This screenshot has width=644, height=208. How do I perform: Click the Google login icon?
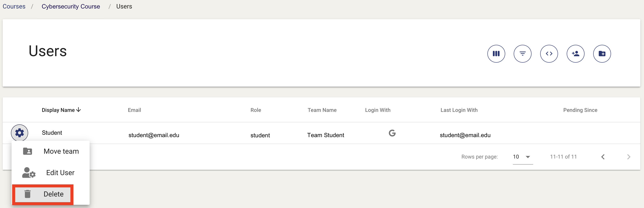click(x=392, y=133)
